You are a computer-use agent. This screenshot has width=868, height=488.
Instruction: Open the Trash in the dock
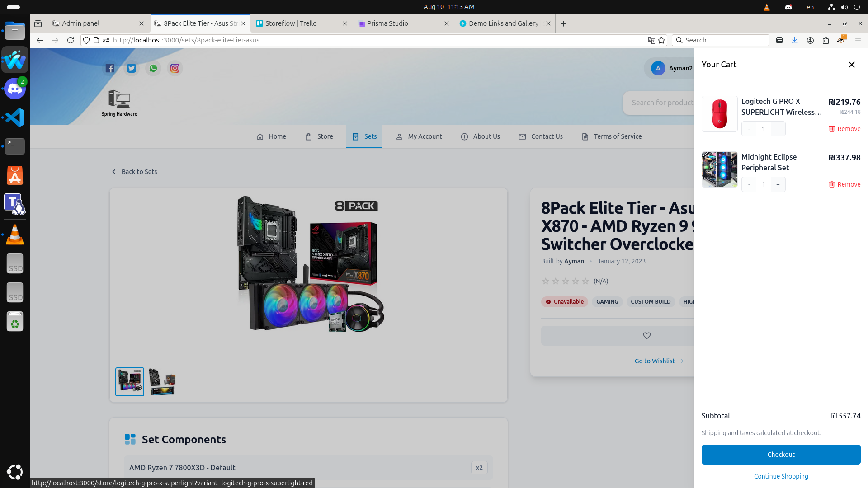tap(15, 321)
